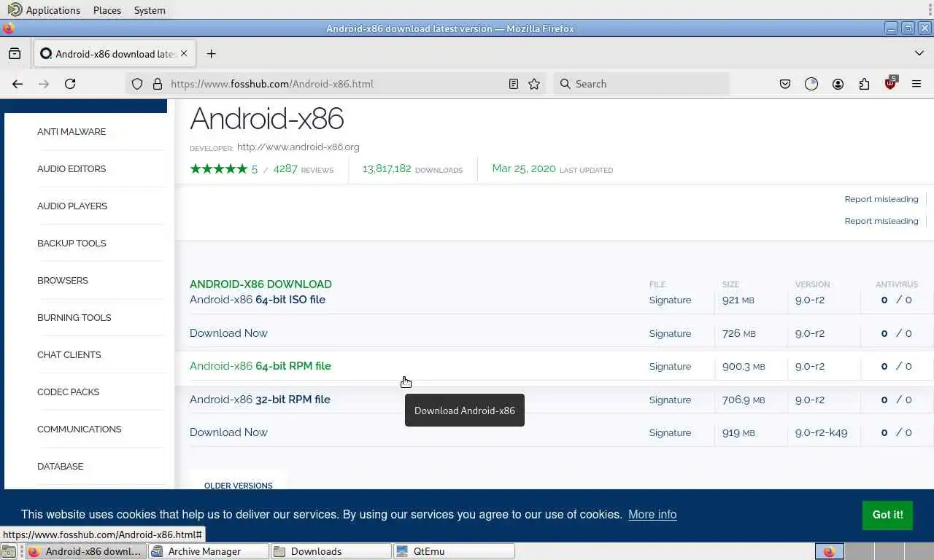Visit the android-x86.org developer link
The height and width of the screenshot is (560, 934).
[x=298, y=147]
